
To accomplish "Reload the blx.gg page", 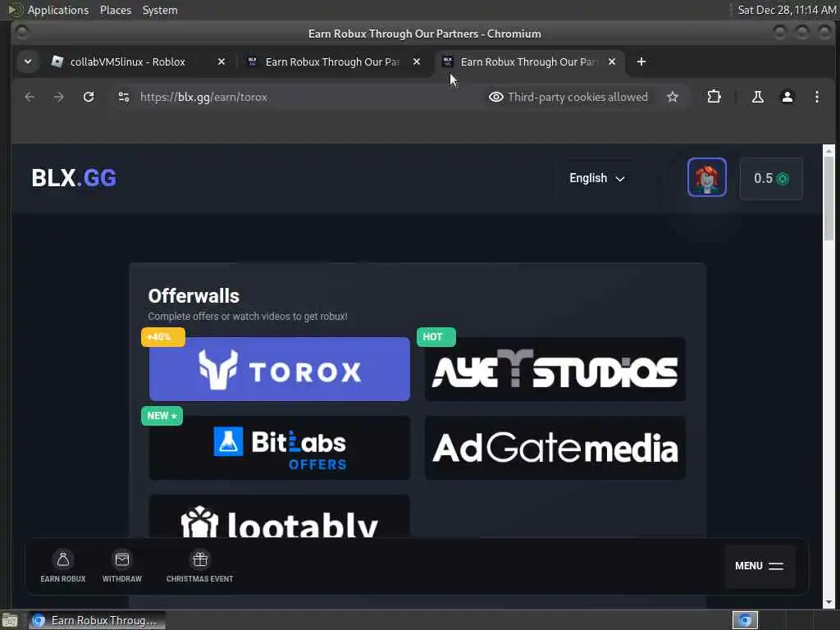I will (89, 97).
